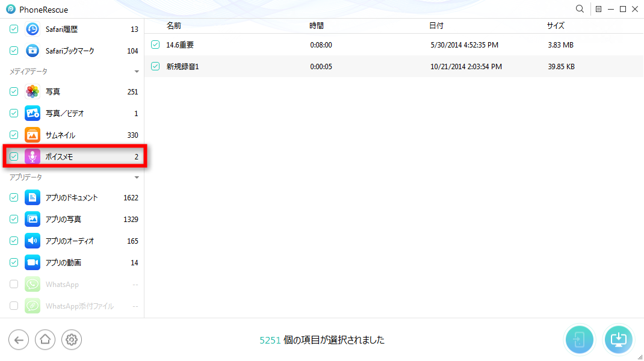Collapse the アプリデータ section arrow
Screen dimensions: 644x361
[137, 177]
